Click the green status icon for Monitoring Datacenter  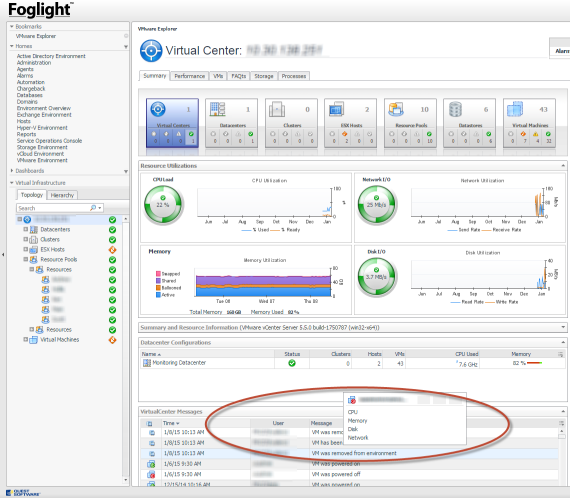tap(292, 363)
